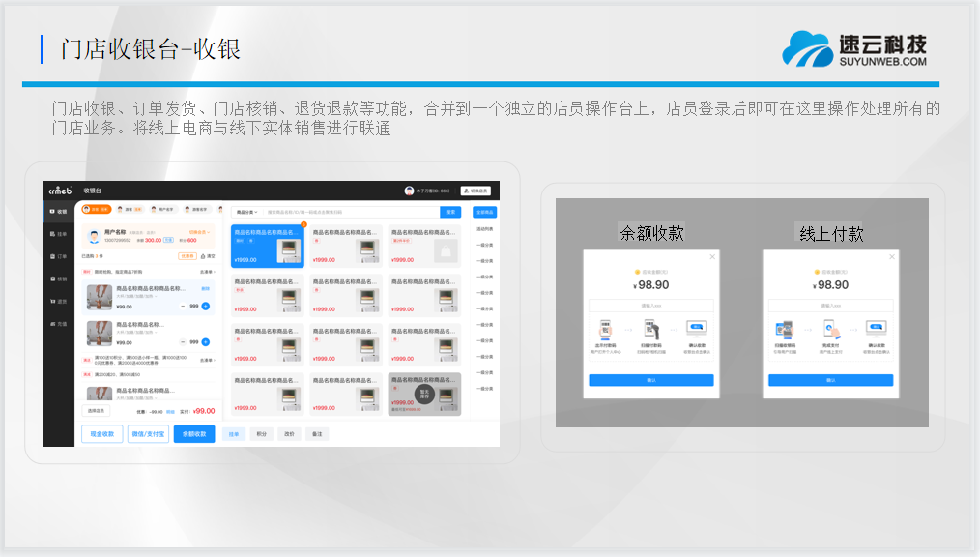Expand the 切换会员 dropdown in member card
The image size is (980, 557).
pyautogui.click(x=201, y=232)
